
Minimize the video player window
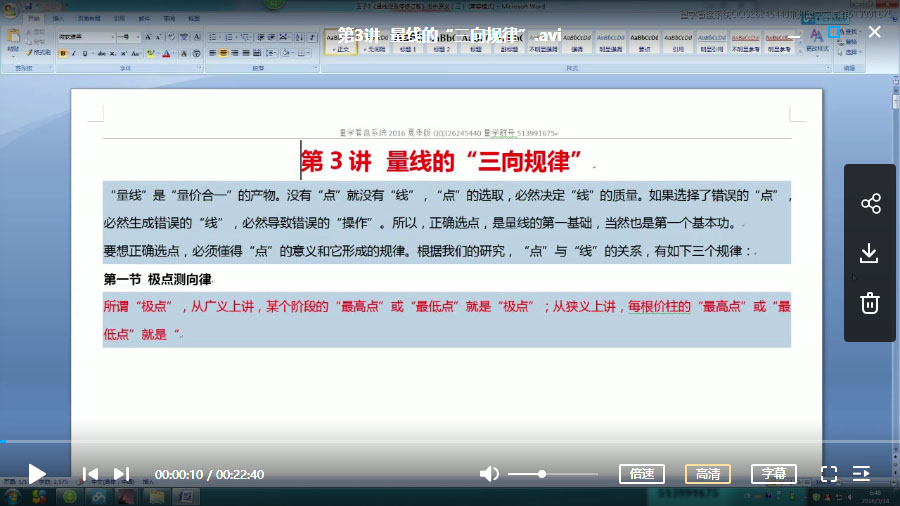pyautogui.click(x=794, y=36)
